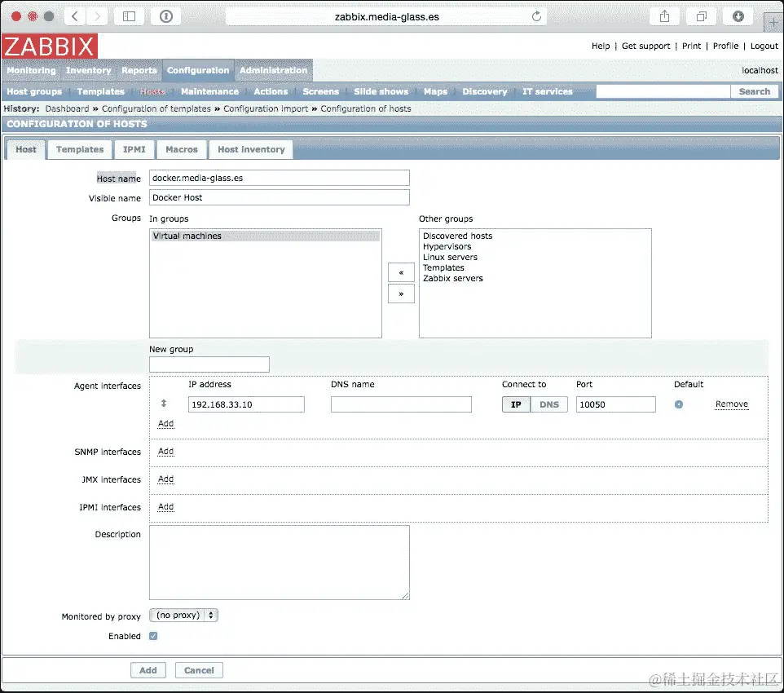Switch Connect to mode to DNS

(549, 404)
